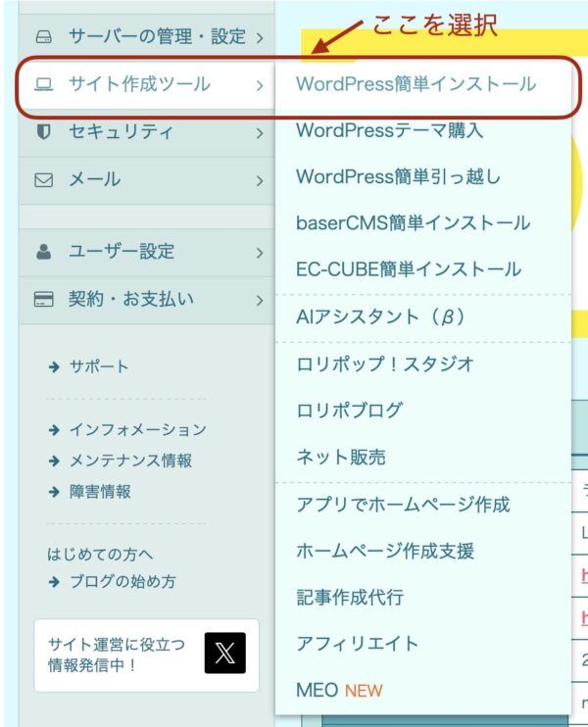Select AIアシスタント（β） in the submenu
Viewport: 588px width, 727px height.
379,317
